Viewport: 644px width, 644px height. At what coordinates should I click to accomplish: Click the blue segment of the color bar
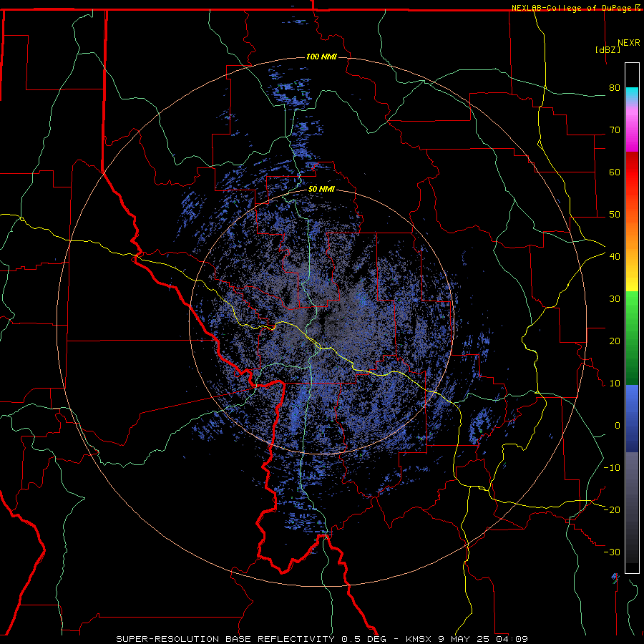click(x=632, y=419)
